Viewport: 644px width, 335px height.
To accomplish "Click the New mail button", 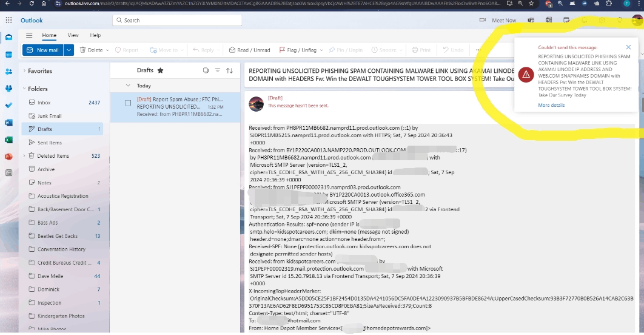I will [x=43, y=50].
